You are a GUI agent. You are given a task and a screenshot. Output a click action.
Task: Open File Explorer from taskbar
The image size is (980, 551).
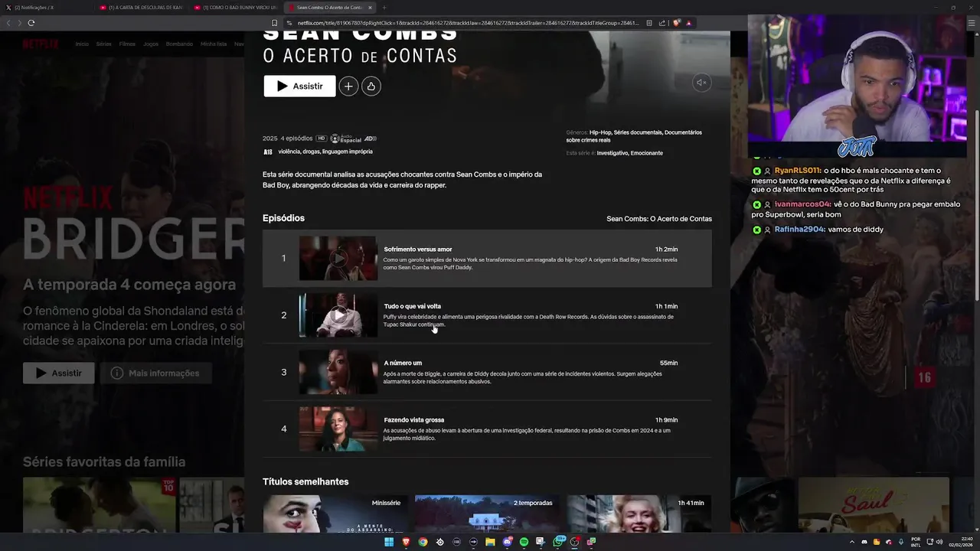pos(490,542)
